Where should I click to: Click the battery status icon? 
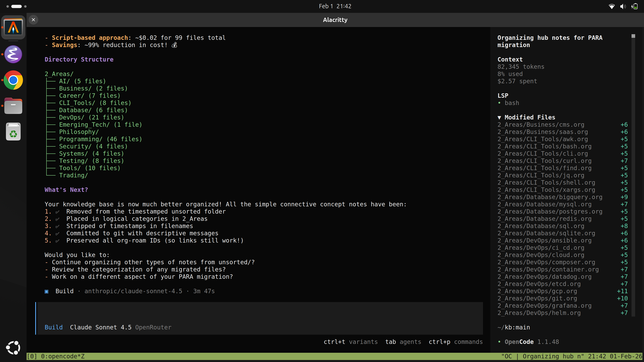click(634, 6)
